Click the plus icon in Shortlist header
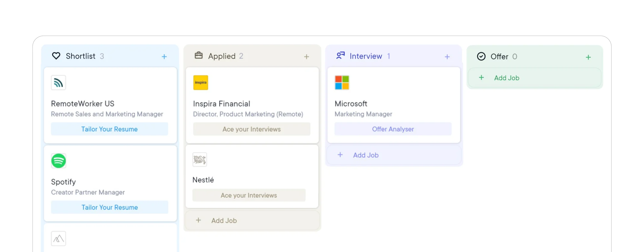Screen dimensions: 644x252 pos(164,57)
